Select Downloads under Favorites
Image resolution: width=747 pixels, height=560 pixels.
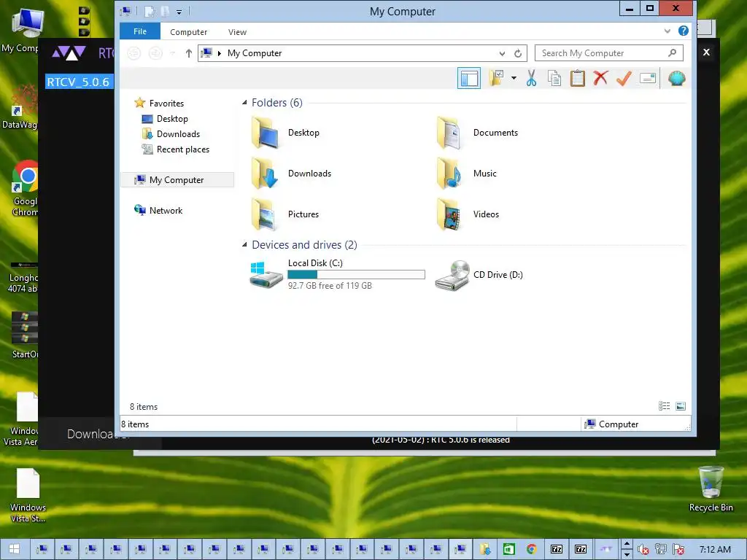[178, 134]
